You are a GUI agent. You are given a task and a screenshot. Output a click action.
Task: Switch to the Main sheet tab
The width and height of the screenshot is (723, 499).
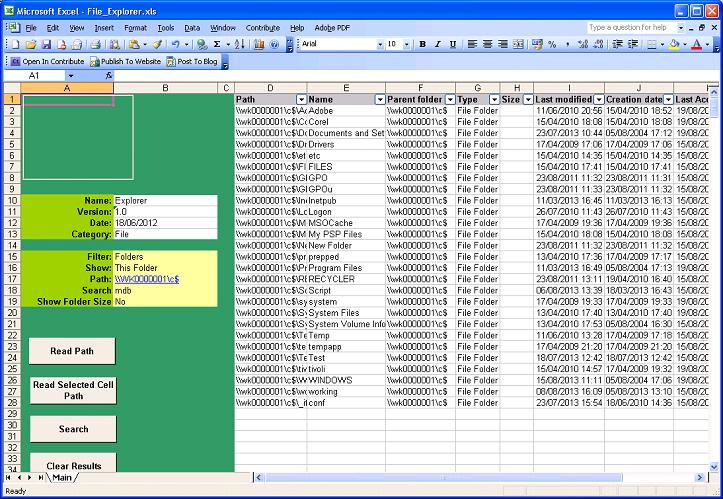coord(62,478)
